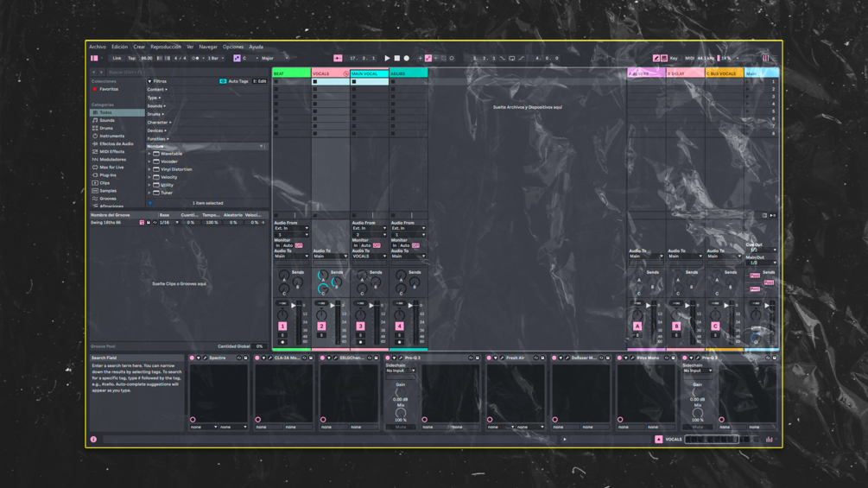Open the Opciones menu
The image size is (868, 488).
click(233, 47)
